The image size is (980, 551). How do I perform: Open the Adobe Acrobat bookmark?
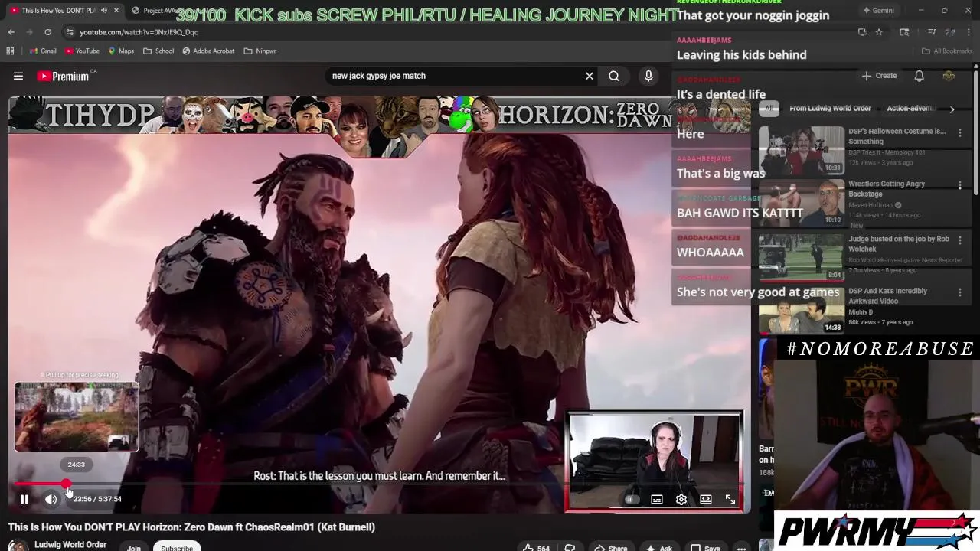208,51
